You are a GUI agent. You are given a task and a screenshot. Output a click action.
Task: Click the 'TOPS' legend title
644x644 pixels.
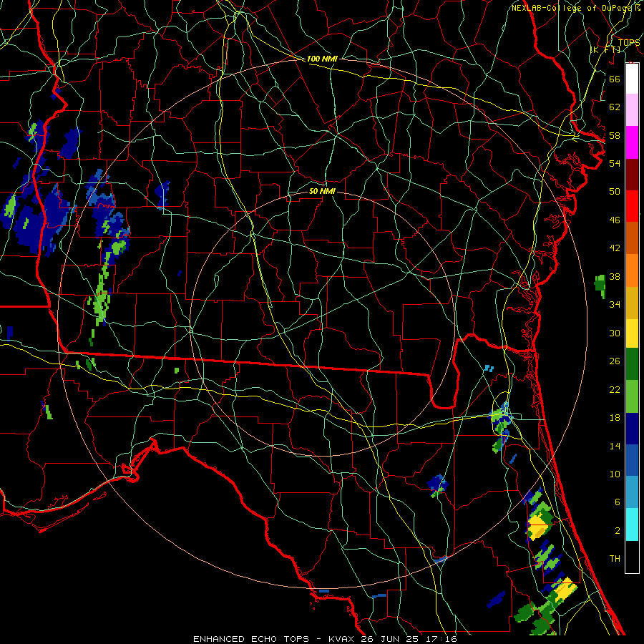point(629,42)
